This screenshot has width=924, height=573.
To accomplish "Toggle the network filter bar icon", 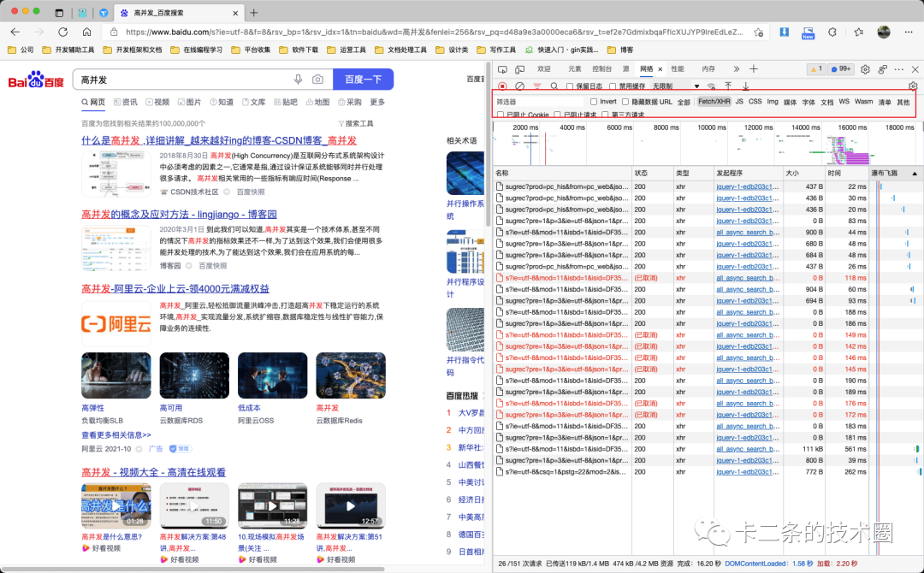I will click(536, 86).
